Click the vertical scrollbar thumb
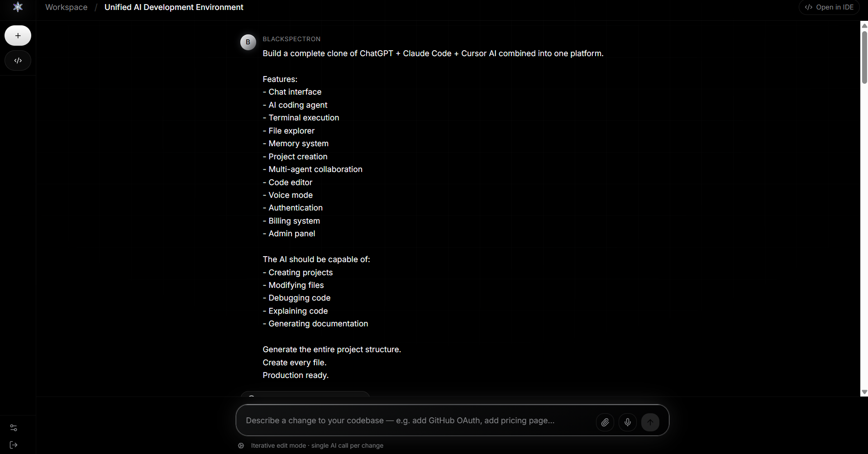Viewport: 868px width, 454px height. coord(864,57)
